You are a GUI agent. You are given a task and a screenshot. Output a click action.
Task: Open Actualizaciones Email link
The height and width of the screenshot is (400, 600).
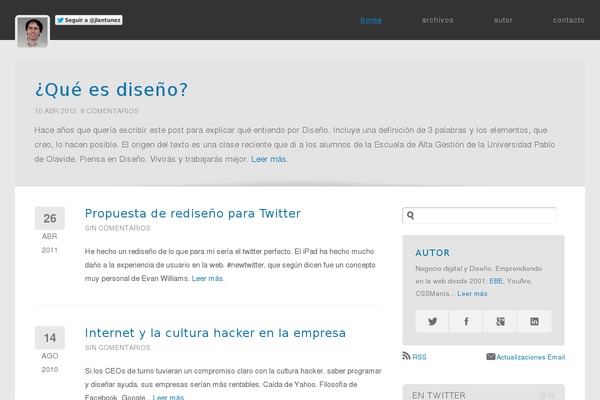pos(531,357)
